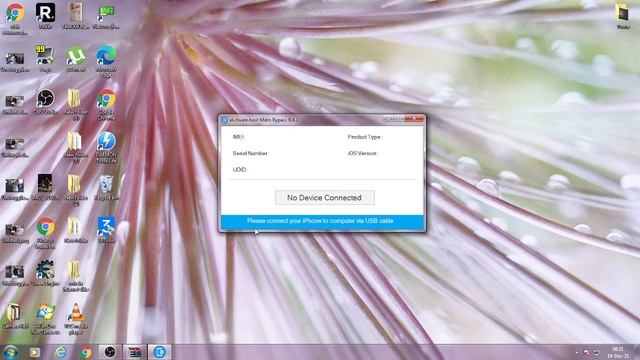Select the blue running-figure desktop shortcut
640x360 pixels.
106,230
